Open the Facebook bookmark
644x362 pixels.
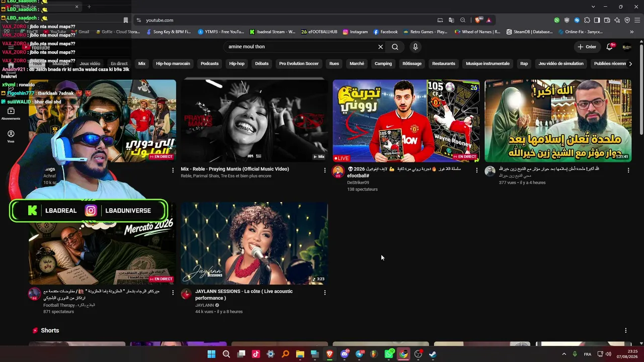[x=385, y=32]
